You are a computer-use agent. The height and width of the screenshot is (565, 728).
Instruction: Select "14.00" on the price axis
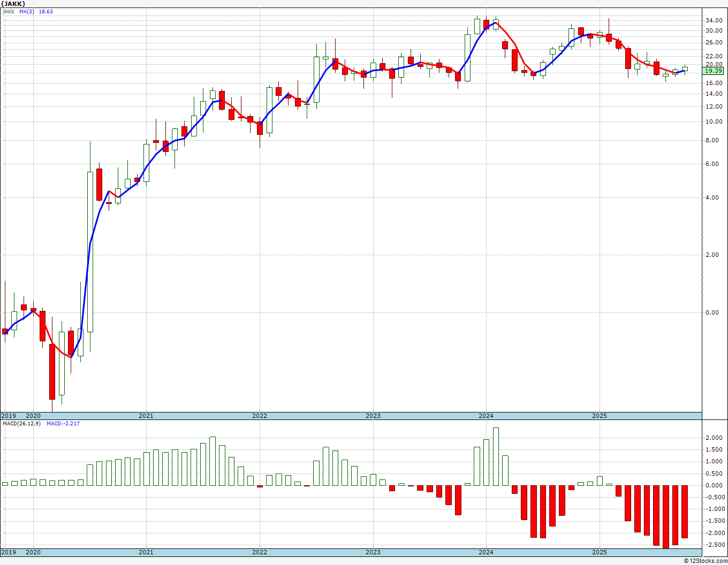(x=714, y=94)
